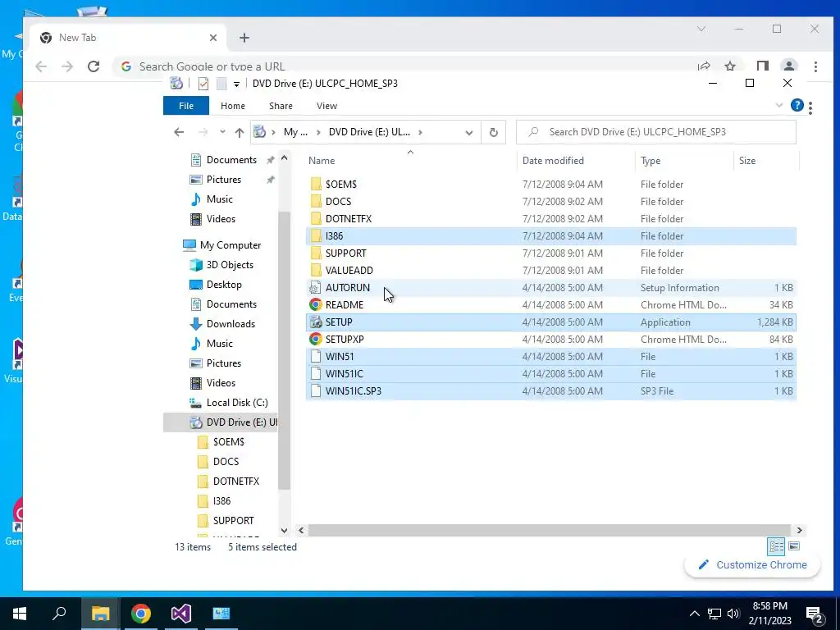The width and height of the screenshot is (840, 630).
Task: Expand the ribbon chevron
Action: coord(778,105)
